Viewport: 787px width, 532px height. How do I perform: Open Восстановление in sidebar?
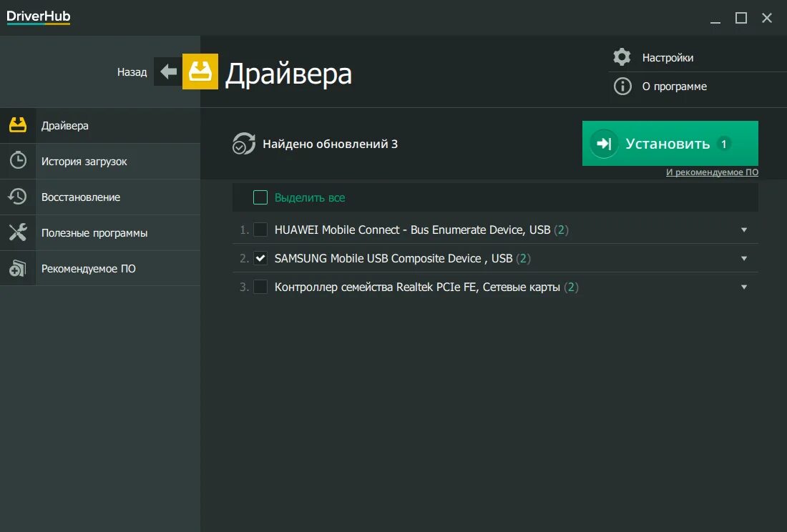point(100,197)
